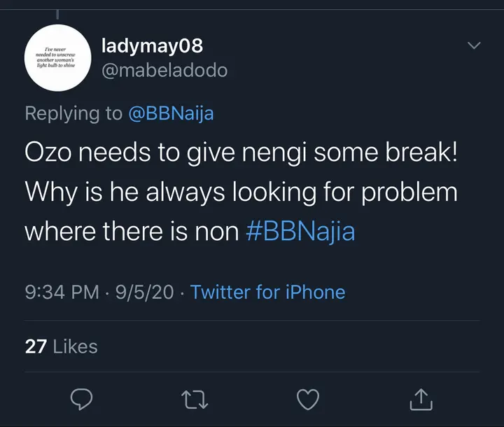504x427 pixels.
Task: Click the word "Likes" beside the count
Action: [x=75, y=346]
